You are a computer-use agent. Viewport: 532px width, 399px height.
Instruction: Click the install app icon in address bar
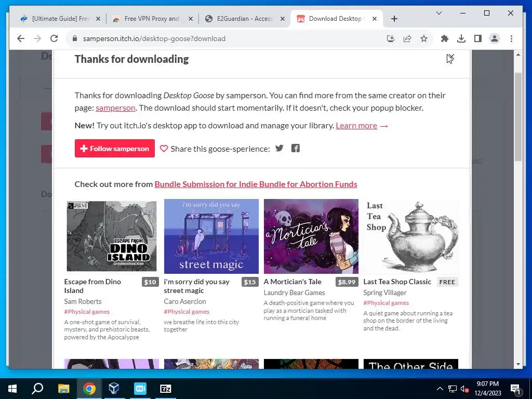[391, 38]
